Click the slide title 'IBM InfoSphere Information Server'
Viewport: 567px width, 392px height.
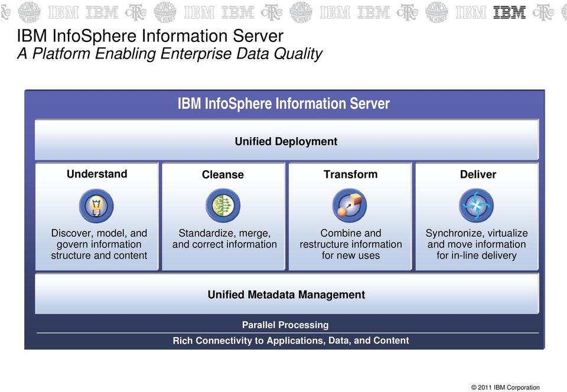click(x=150, y=36)
